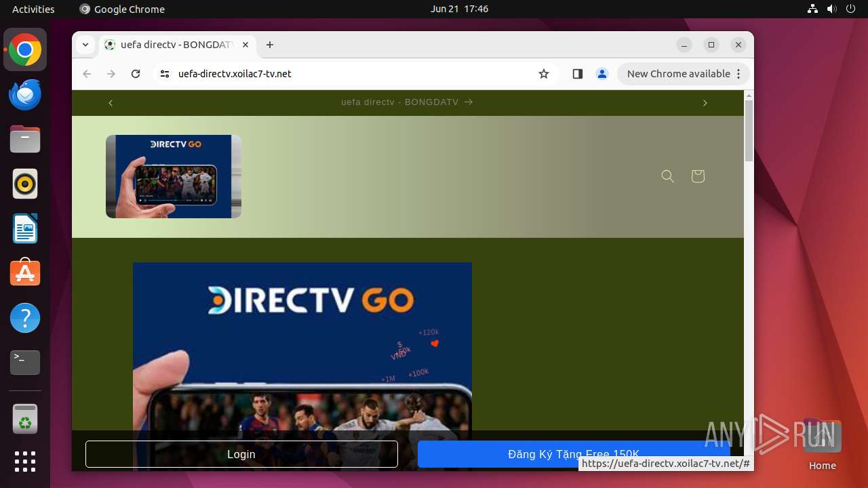Click the Login button

point(241,454)
